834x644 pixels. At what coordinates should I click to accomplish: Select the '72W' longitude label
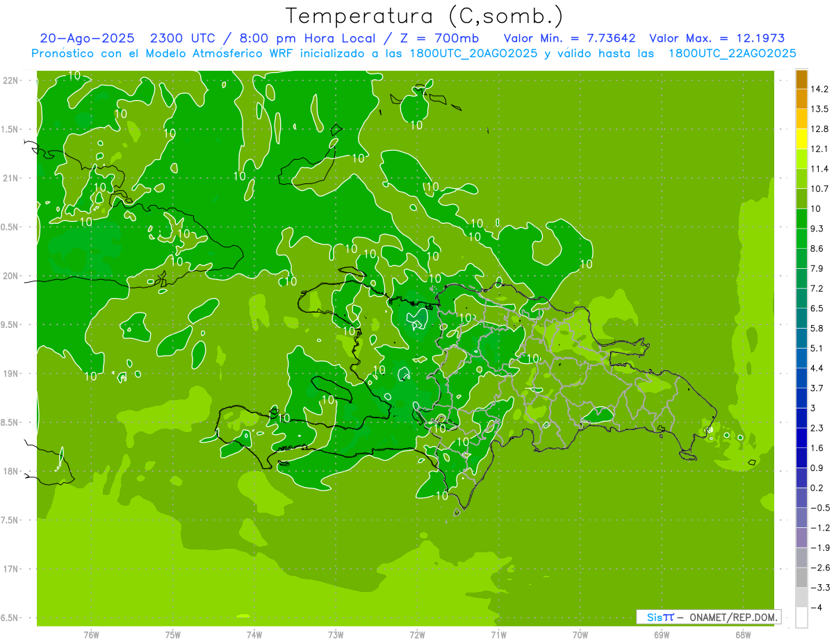tap(418, 635)
